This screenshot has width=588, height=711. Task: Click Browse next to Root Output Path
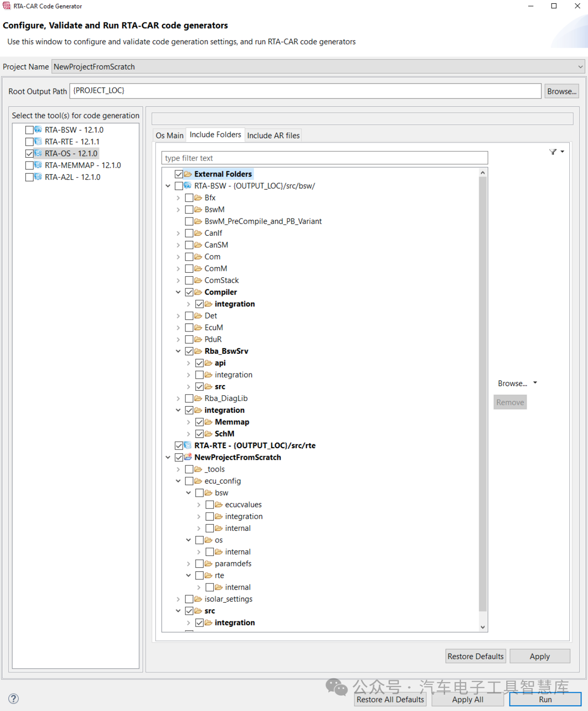click(561, 91)
